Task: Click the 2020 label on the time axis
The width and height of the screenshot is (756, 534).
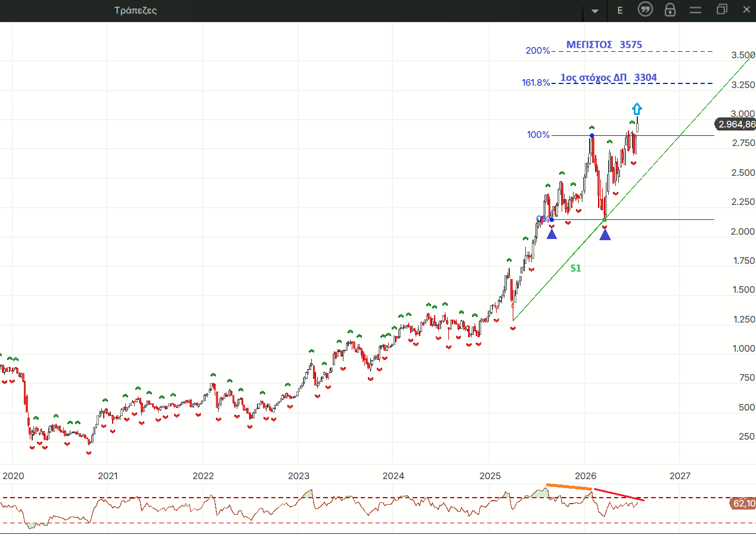Action: click(13, 476)
